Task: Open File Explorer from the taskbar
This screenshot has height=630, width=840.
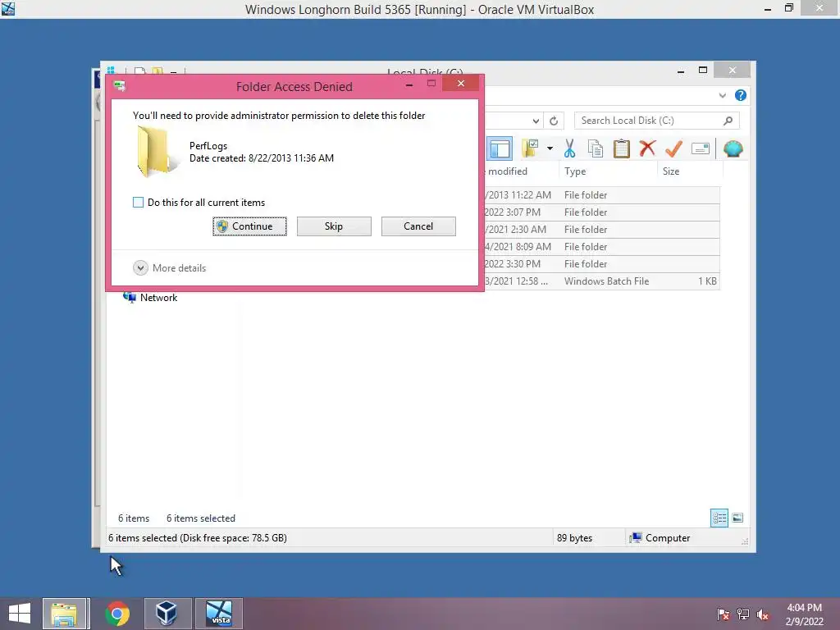Action: (x=65, y=614)
